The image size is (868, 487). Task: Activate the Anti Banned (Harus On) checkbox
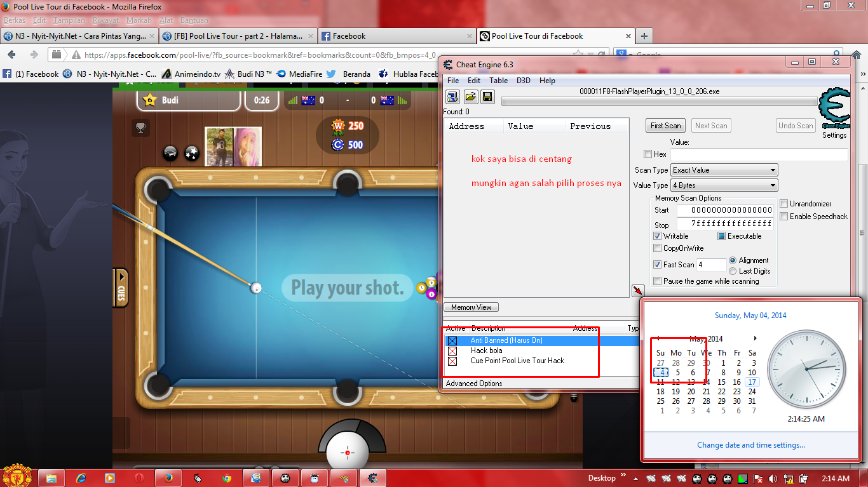click(x=452, y=341)
